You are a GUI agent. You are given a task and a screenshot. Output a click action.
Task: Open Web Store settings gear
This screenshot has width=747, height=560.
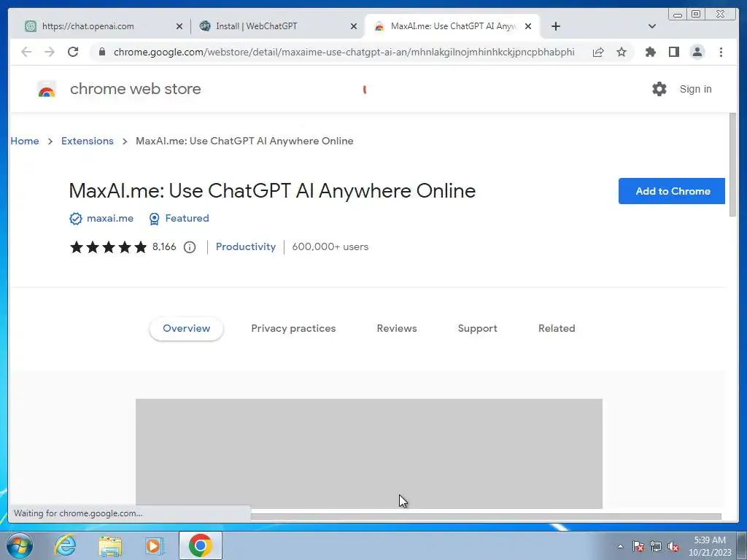[x=659, y=89]
